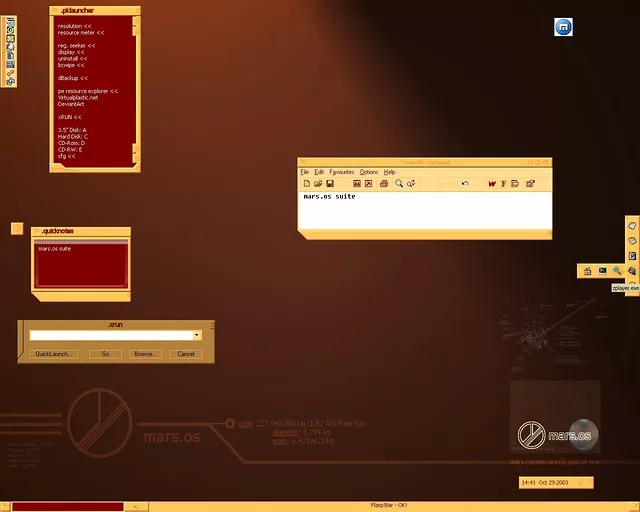The image size is (640, 512).
Task: Open the blue Maxthon desktop icon
Action: click(x=563, y=27)
